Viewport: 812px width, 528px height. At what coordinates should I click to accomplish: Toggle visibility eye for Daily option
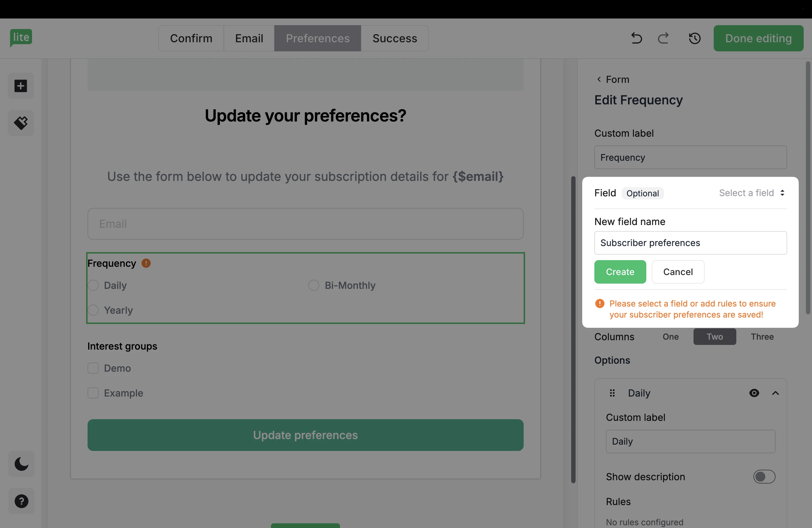(x=754, y=393)
